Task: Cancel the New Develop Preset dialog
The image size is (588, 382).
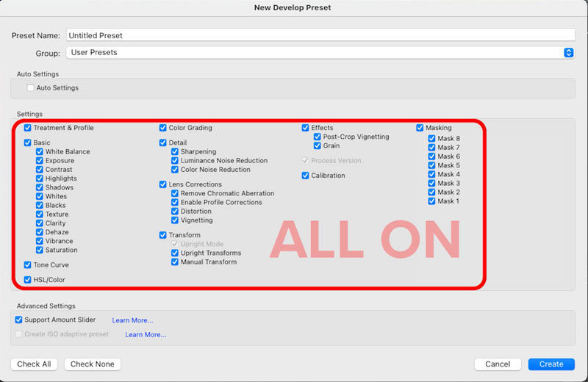Action: 498,364
